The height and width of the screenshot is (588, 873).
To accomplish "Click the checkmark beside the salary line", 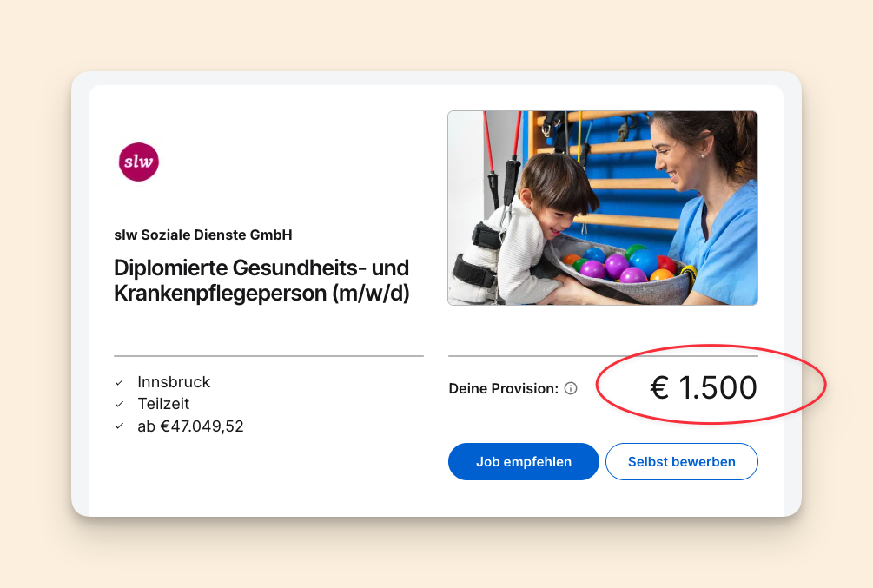I will click(x=119, y=426).
